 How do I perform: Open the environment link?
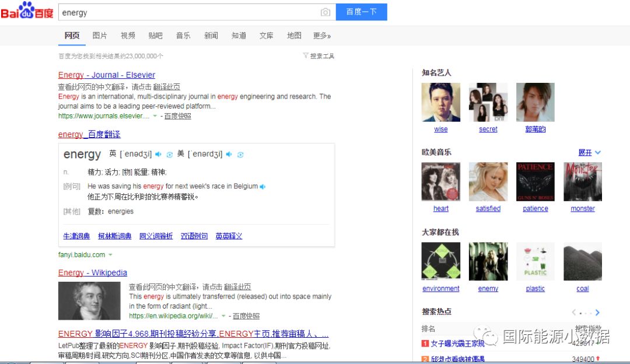pyautogui.click(x=441, y=289)
